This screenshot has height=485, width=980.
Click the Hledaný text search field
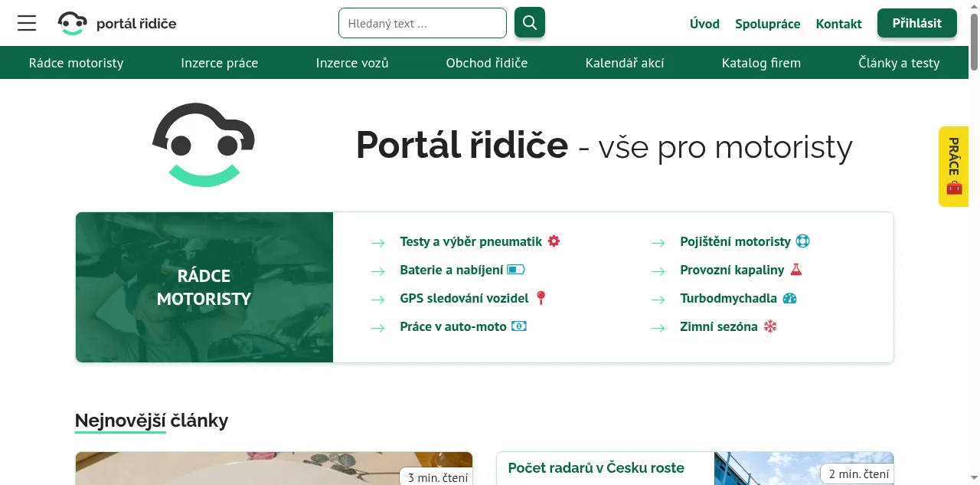(x=423, y=23)
